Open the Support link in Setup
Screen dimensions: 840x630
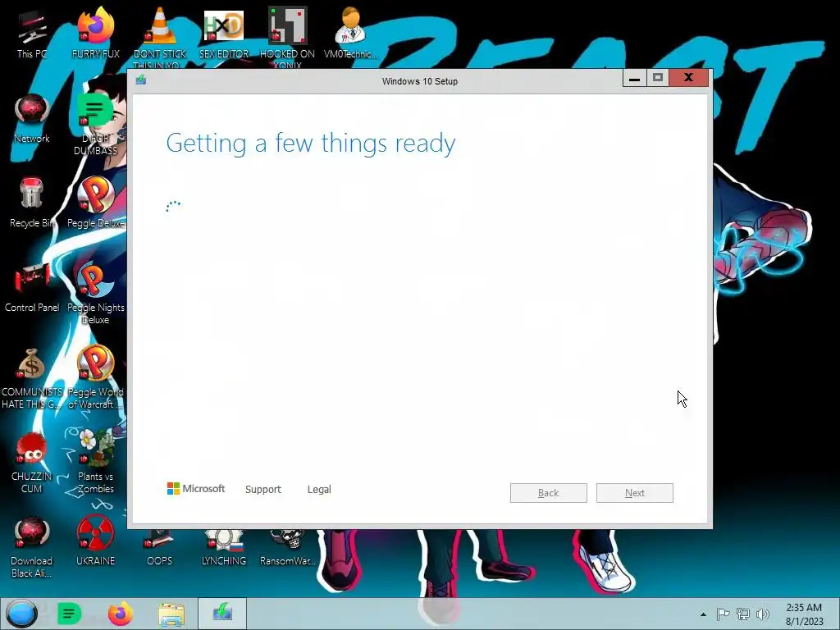(x=263, y=489)
